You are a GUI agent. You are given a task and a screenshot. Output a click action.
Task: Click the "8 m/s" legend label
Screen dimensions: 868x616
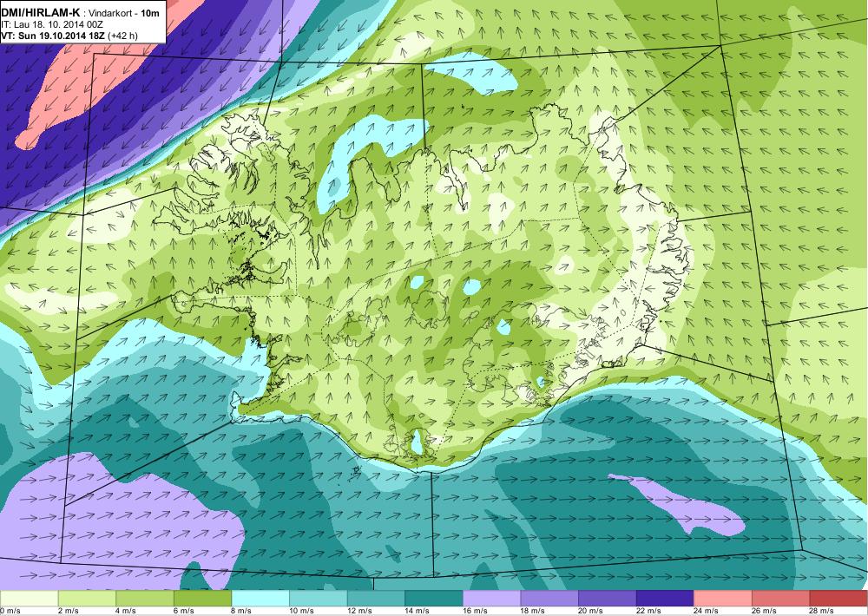point(241,611)
